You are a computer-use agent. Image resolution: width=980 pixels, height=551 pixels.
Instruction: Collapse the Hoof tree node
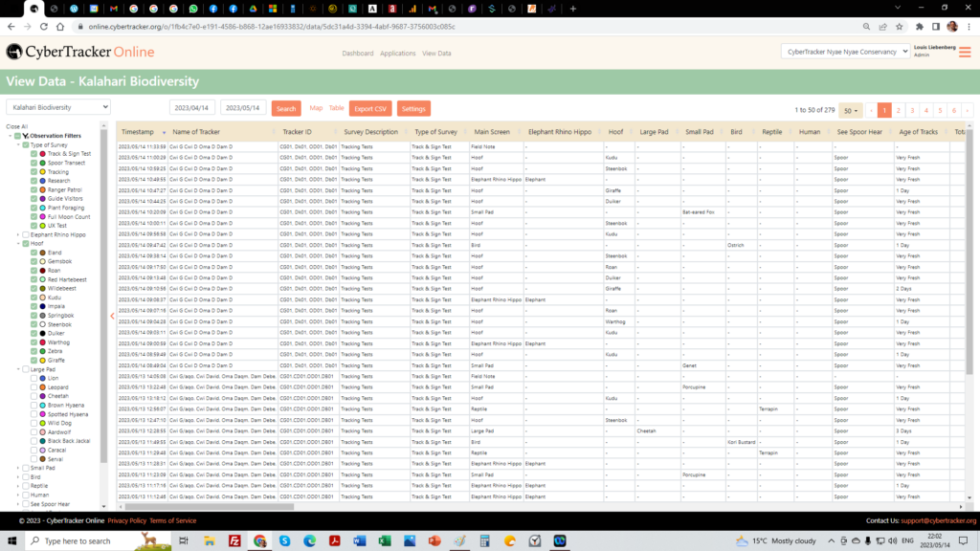point(18,244)
